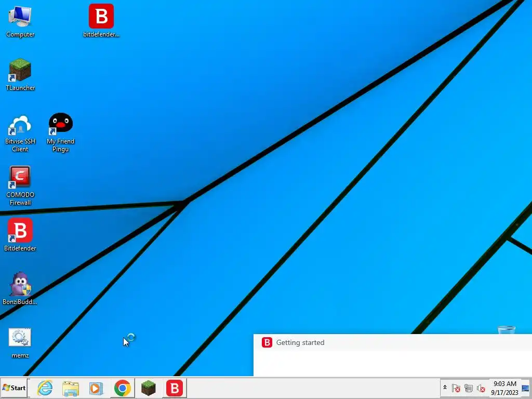Select the Recycle Bin icon
The height and width of the screenshot is (399, 532).
click(507, 329)
